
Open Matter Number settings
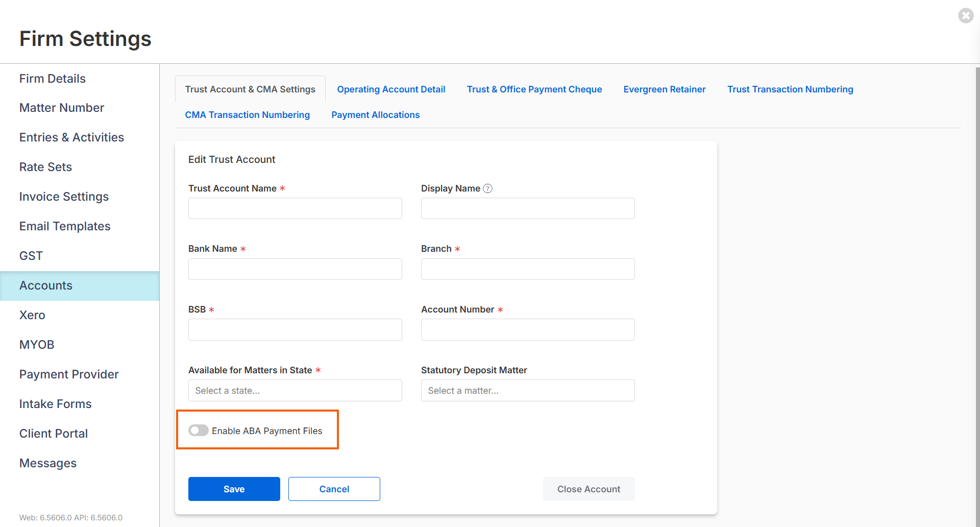pyautogui.click(x=80, y=108)
